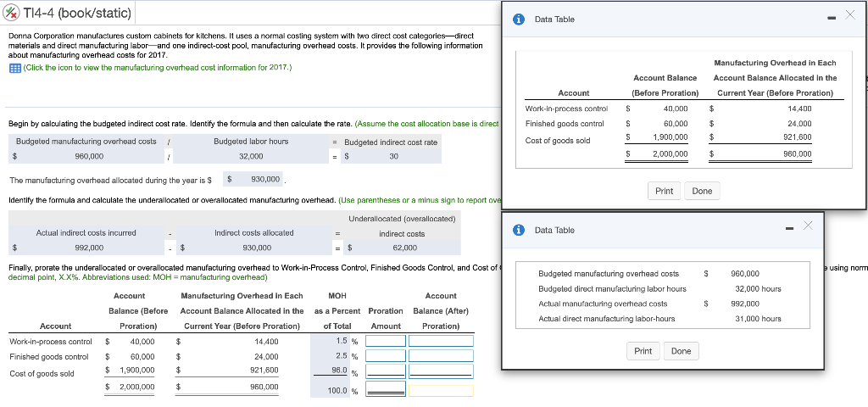Click Done in the top Data Table
Image resolution: width=868 pixels, height=407 pixels.
coord(702,191)
